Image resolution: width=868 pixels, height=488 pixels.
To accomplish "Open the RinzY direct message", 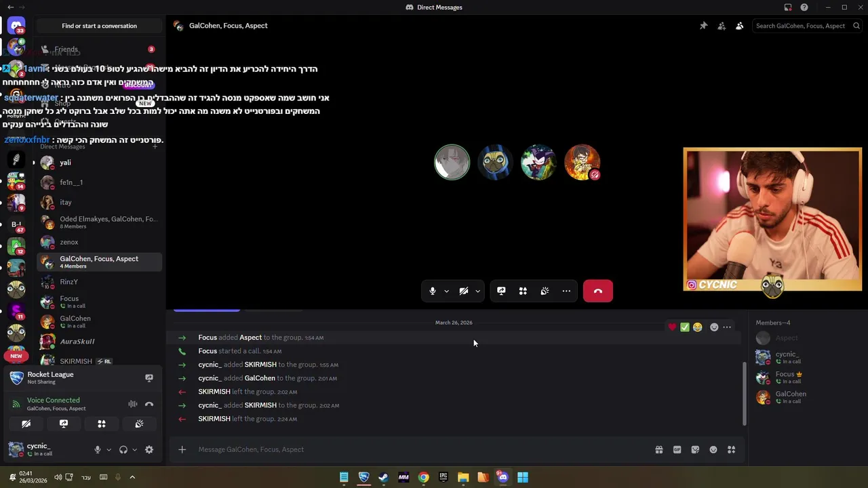I will click(99, 282).
